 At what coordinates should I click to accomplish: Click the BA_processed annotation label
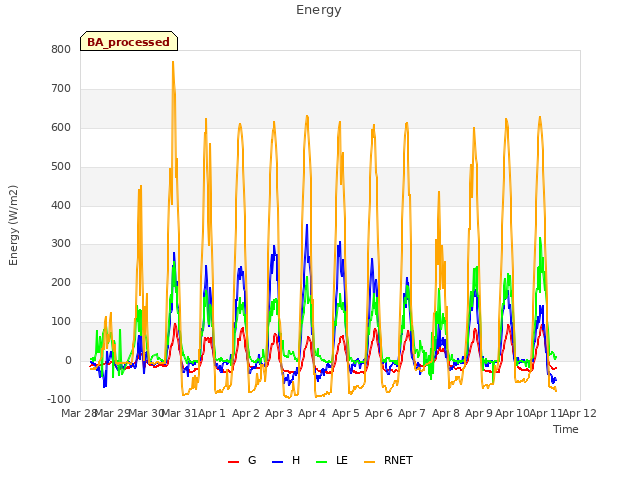[x=129, y=42]
